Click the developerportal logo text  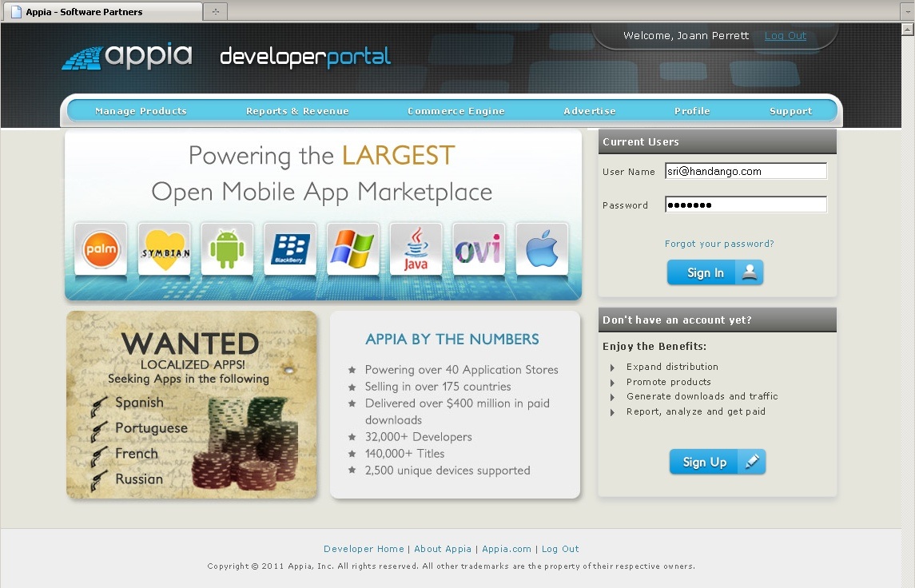(x=305, y=57)
